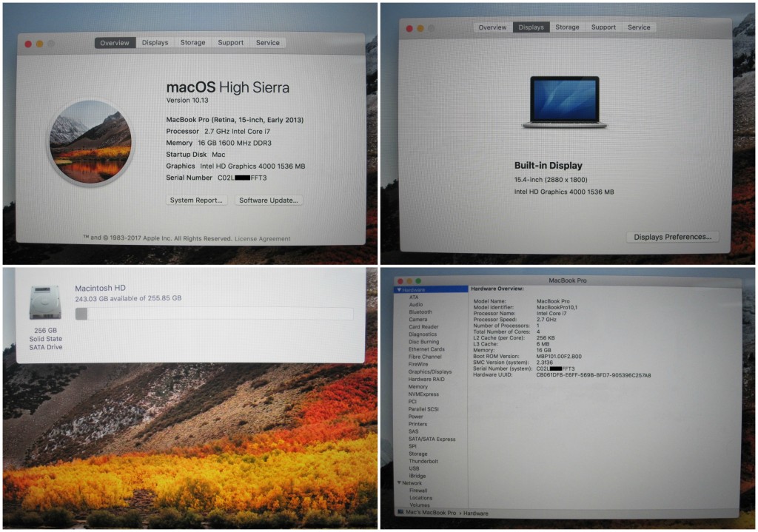Open the License Agreement link

tap(263, 239)
